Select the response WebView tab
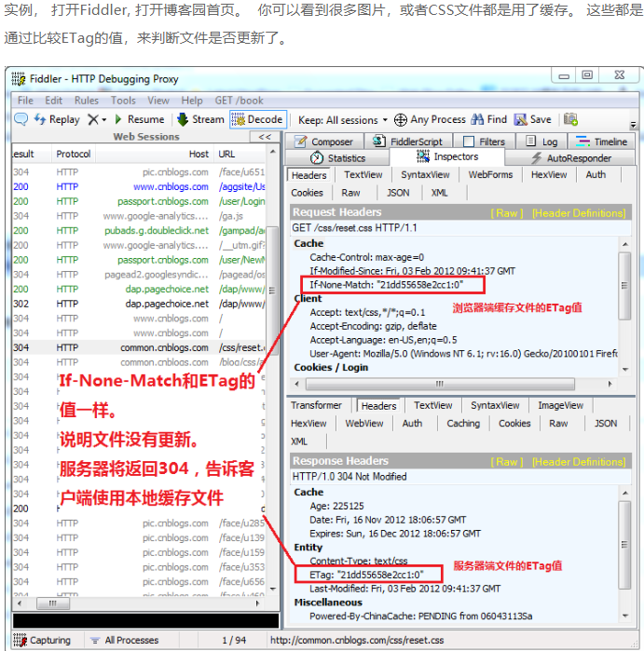Image resolution: width=644 pixels, height=651 pixels. coord(364,424)
